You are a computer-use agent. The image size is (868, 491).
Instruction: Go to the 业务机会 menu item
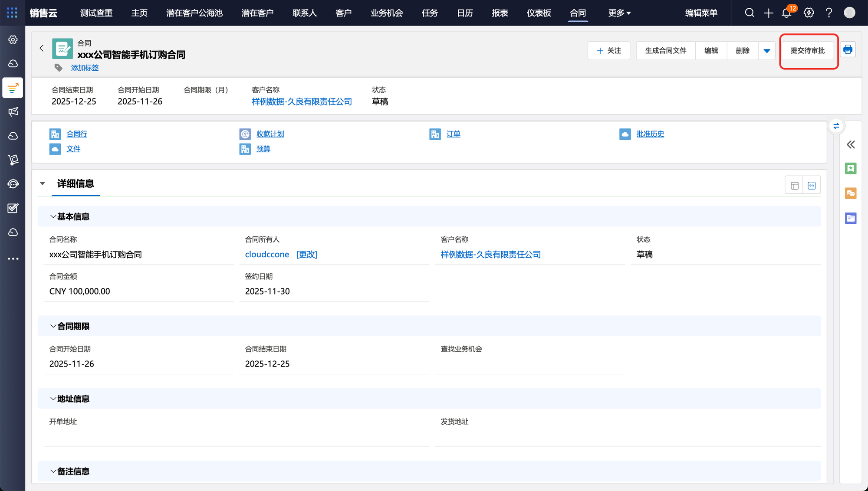coord(386,13)
